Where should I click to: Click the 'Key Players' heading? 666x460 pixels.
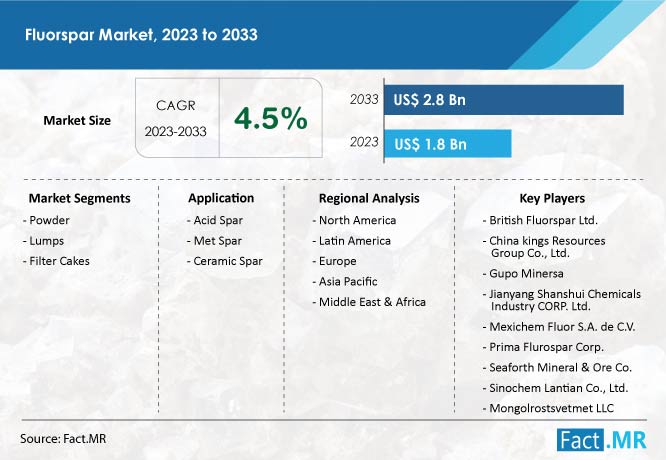552,198
